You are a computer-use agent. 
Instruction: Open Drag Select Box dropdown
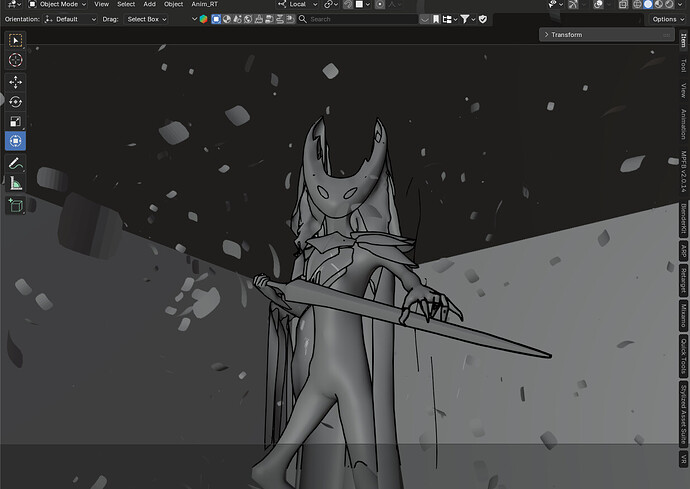pyautogui.click(x=146, y=19)
